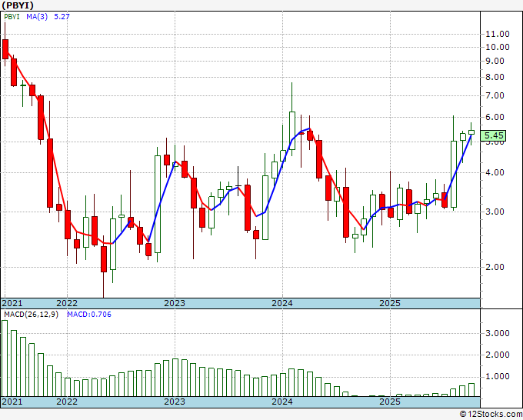The image size is (523, 420).
Task: Click 2024 on the MACD panel timeline
Action: [x=282, y=402]
